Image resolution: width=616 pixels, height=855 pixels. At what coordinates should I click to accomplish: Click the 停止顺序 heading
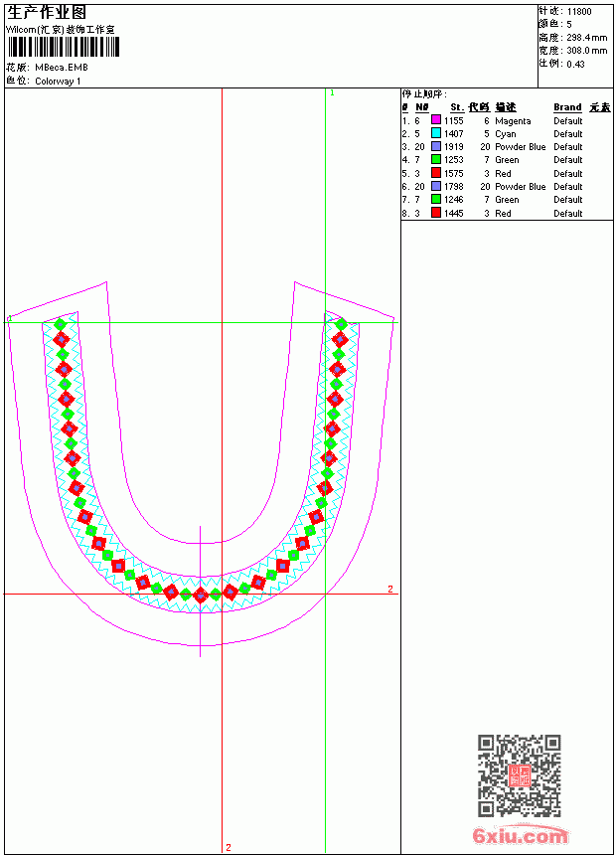click(424, 94)
